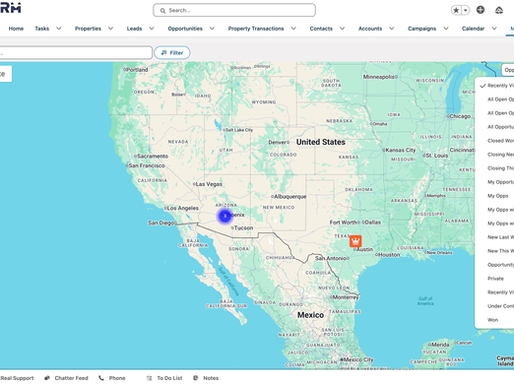Image resolution: width=514 pixels, height=386 pixels.
Task: Expand the Campaigns tab chevron
Action: pos(446,29)
